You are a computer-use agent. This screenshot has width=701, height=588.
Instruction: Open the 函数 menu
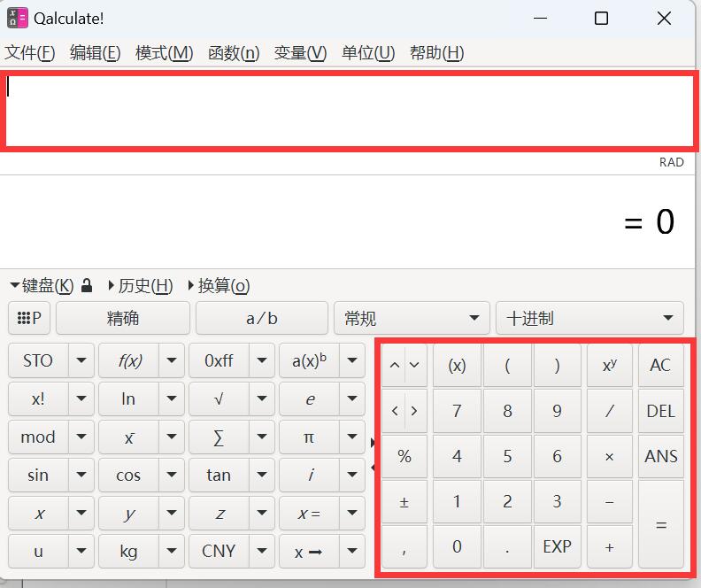(234, 53)
